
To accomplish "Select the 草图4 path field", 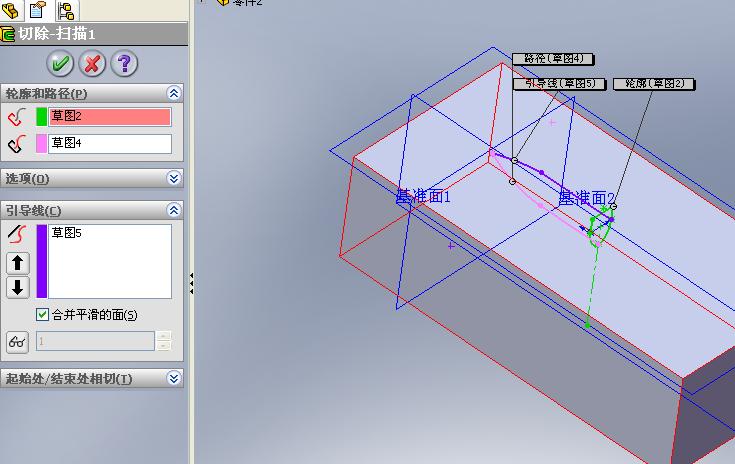I will [110, 143].
